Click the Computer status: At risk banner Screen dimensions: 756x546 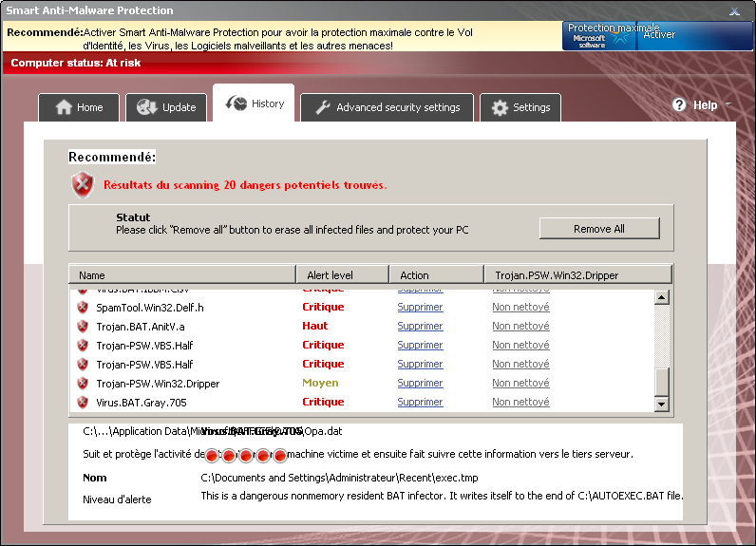click(76, 63)
